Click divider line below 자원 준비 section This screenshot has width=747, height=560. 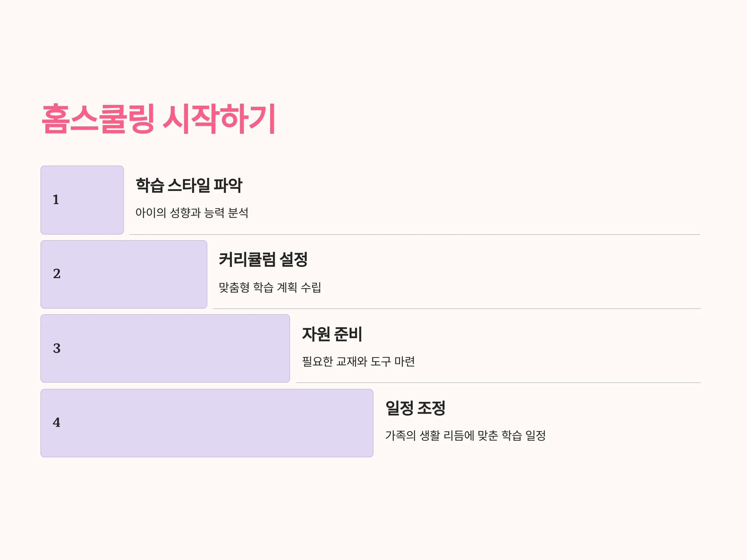click(x=498, y=382)
